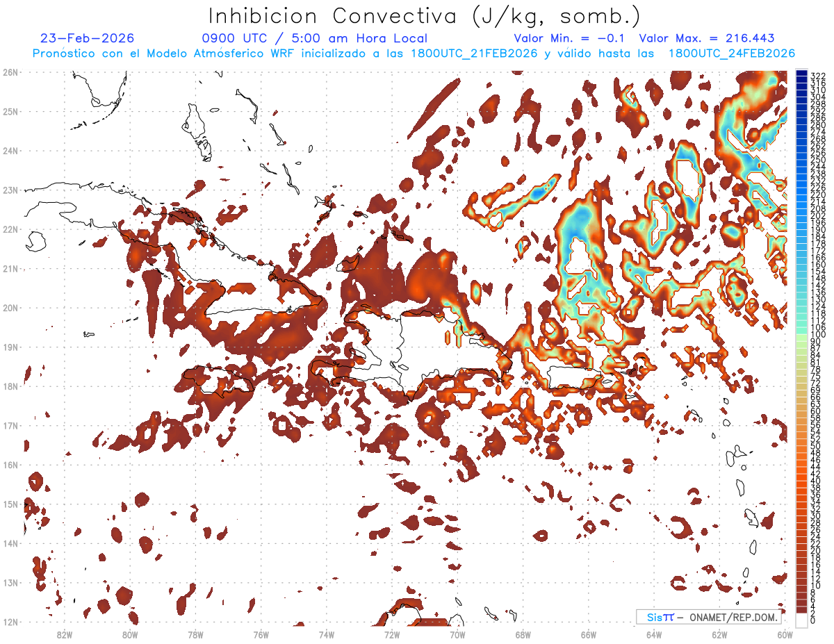The image size is (834, 644).
Task: Click the title 'Inhibicion Convectiva (J/kg, somb.)'
Action: pos(424,17)
